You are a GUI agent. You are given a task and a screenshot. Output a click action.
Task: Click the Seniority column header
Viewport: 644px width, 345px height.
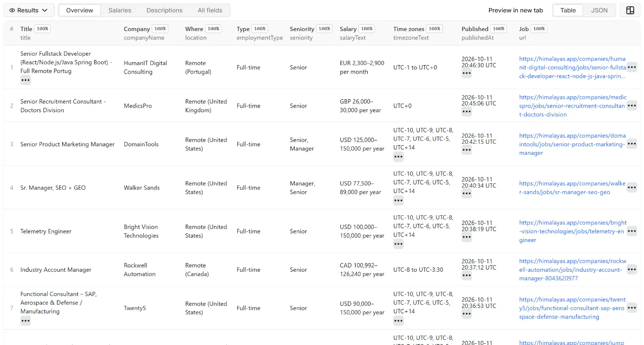pos(302,29)
